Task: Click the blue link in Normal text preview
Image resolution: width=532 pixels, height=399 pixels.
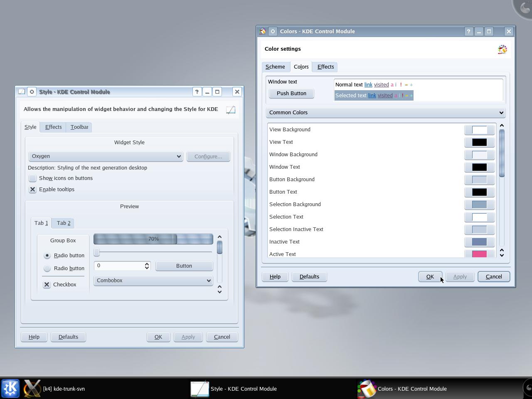Action: tap(368, 85)
